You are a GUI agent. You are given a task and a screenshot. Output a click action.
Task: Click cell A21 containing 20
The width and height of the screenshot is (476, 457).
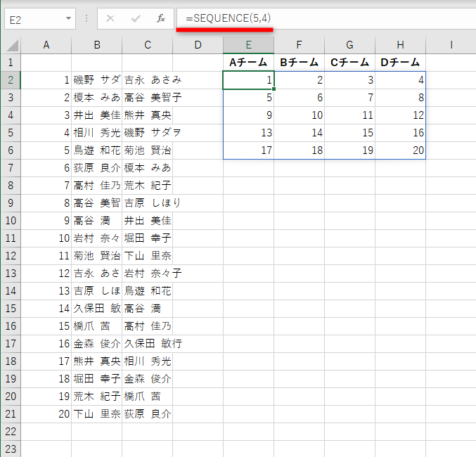point(46,414)
